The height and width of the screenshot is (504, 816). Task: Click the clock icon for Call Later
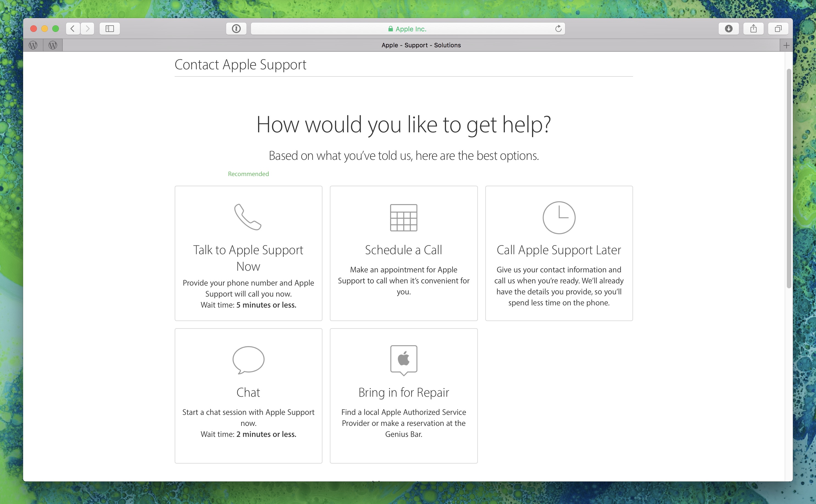(559, 217)
